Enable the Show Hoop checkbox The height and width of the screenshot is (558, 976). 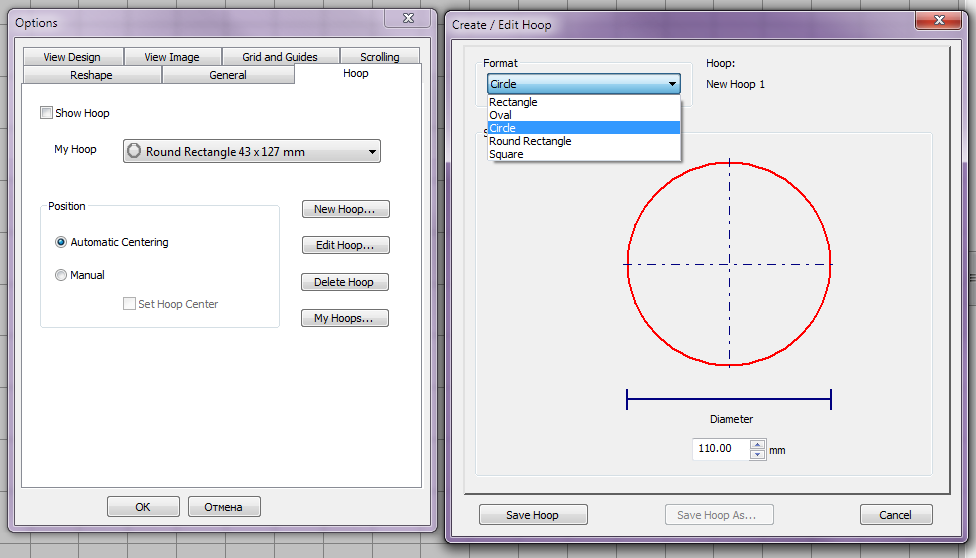[46, 113]
